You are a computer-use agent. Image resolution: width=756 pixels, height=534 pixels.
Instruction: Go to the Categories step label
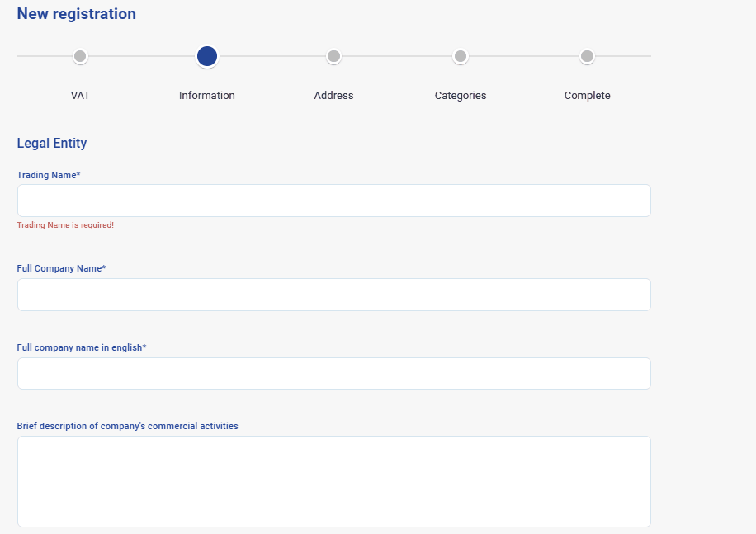461,96
